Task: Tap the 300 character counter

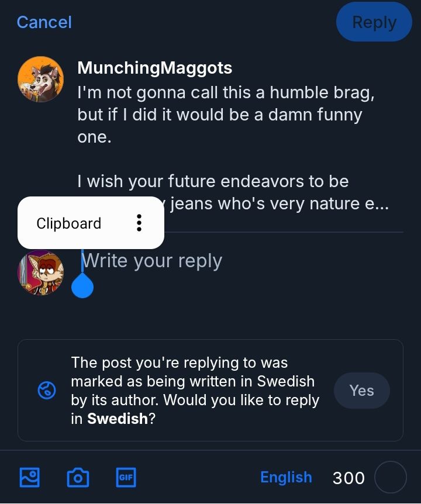Action: 348,478
